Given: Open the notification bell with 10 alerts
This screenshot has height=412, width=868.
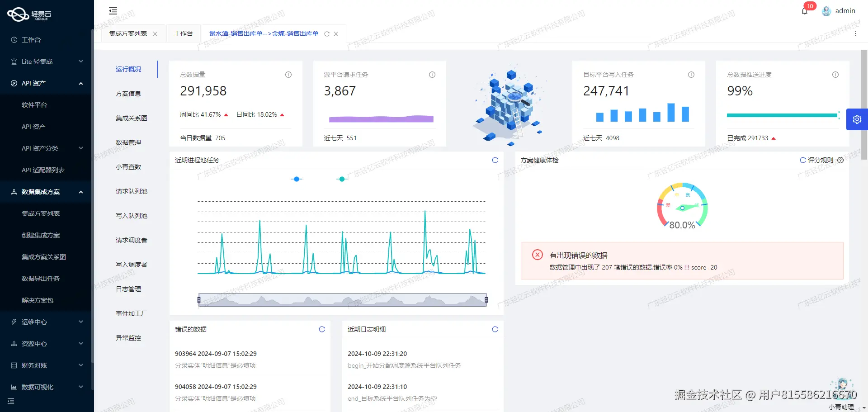Looking at the screenshot, I should pyautogui.click(x=804, y=10).
